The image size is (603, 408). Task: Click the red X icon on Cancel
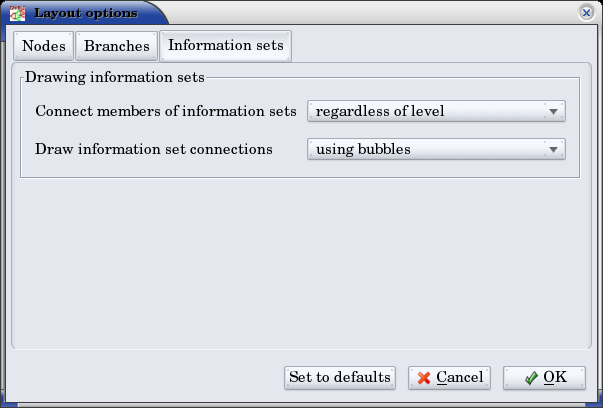point(425,378)
